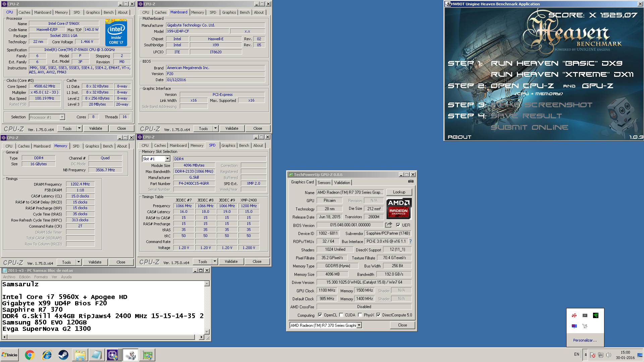This screenshot has width=644, height=362.
Task: Click Notepad vertical scrollbar up arrow
Action: [207, 284]
